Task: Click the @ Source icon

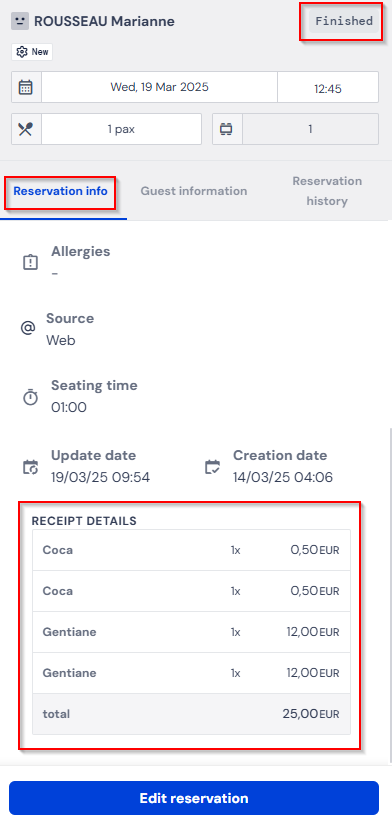Action: 27,328
